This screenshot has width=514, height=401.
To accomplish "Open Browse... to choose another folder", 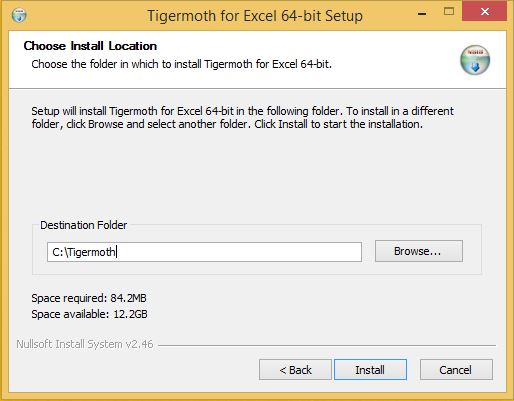I will pyautogui.click(x=419, y=251).
